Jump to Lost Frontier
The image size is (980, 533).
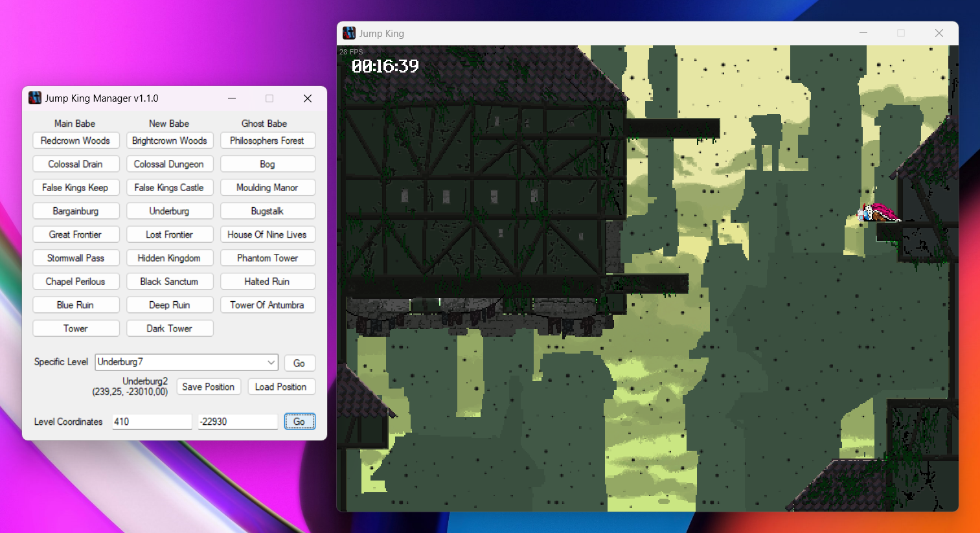[170, 234]
